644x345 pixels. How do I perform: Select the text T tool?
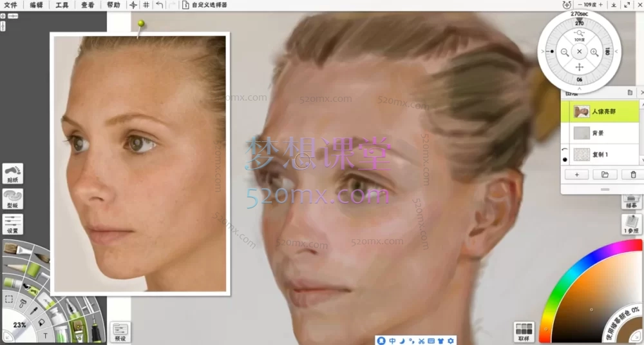[46, 336]
